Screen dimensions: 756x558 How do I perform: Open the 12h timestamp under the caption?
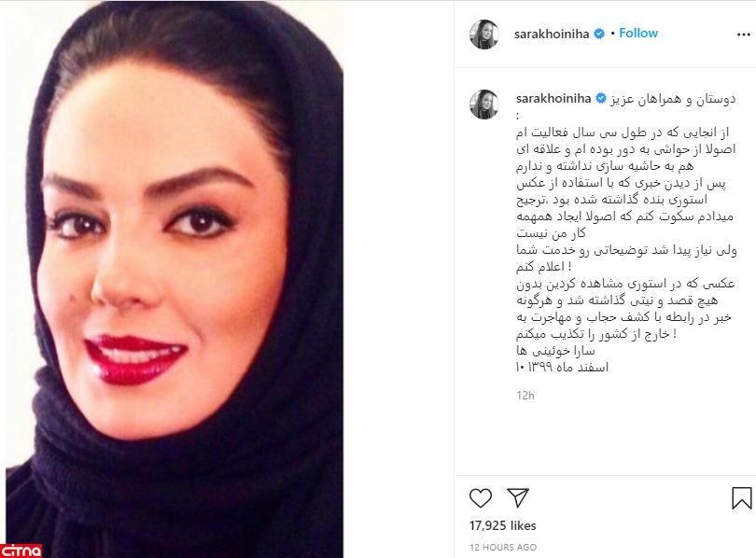pyautogui.click(x=525, y=396)
